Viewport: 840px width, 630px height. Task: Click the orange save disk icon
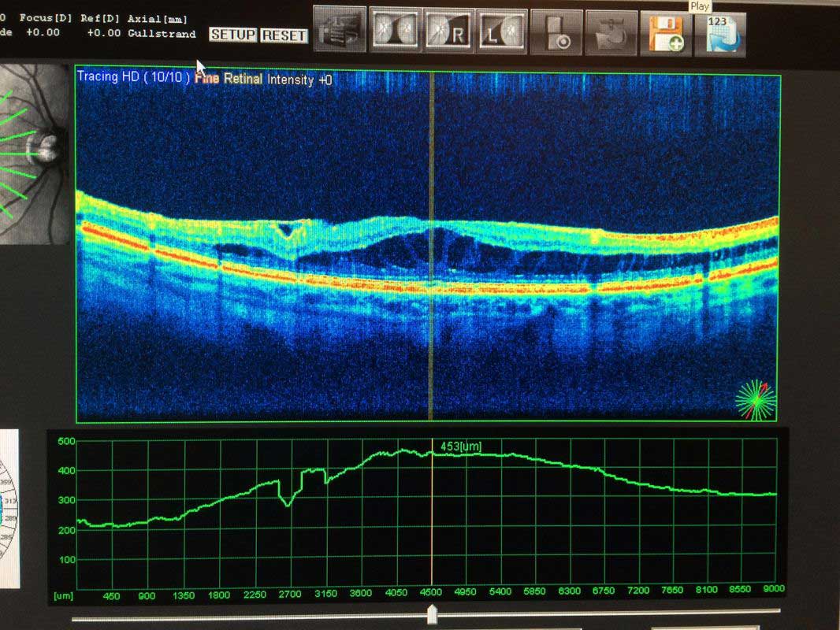665,33
